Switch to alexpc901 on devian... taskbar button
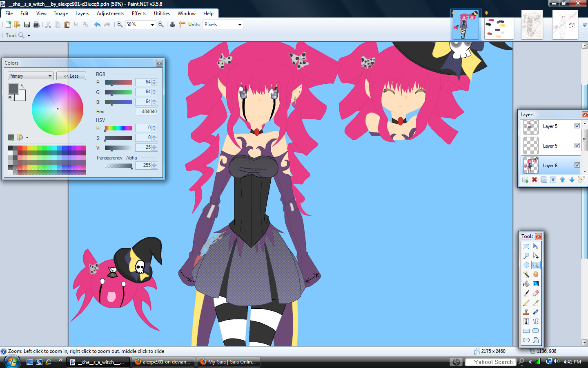588x368 pixels. click(x=163, y=362)
